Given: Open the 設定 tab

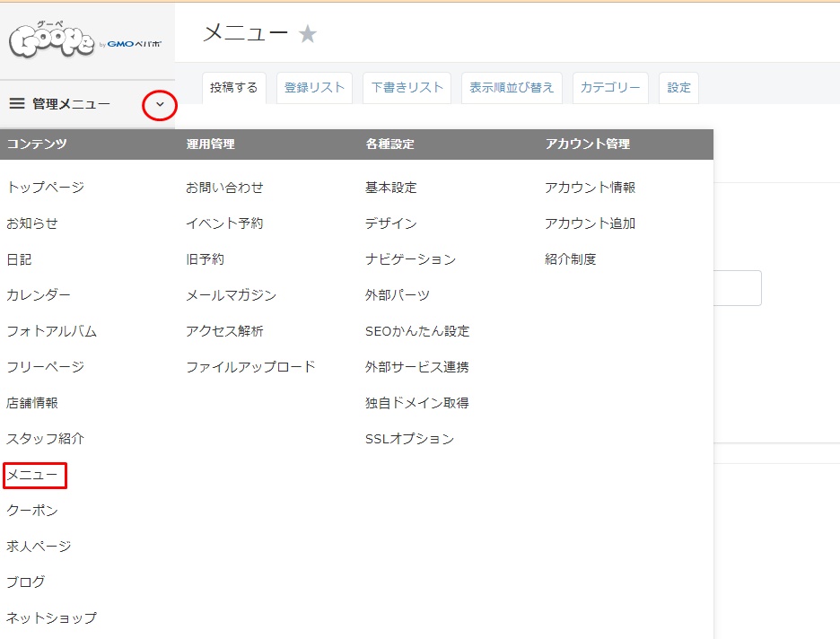Looking at the screenshot, I should click(x=678, y=87).
